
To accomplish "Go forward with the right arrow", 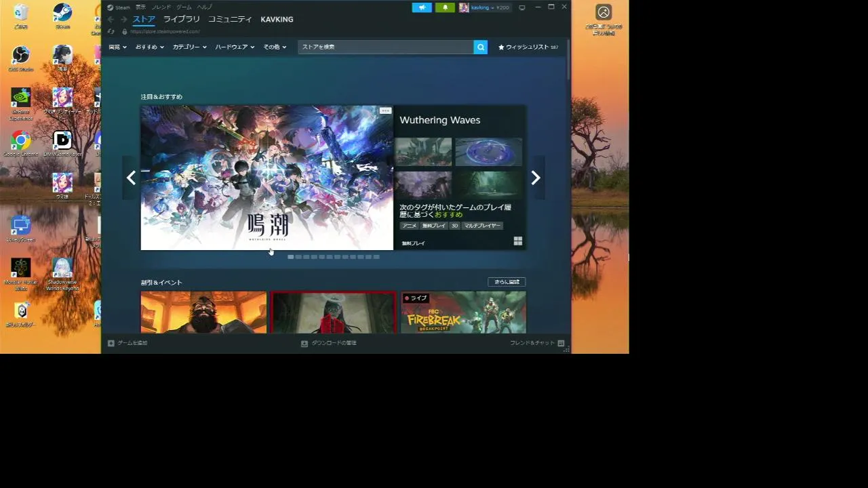I will 123,20.
